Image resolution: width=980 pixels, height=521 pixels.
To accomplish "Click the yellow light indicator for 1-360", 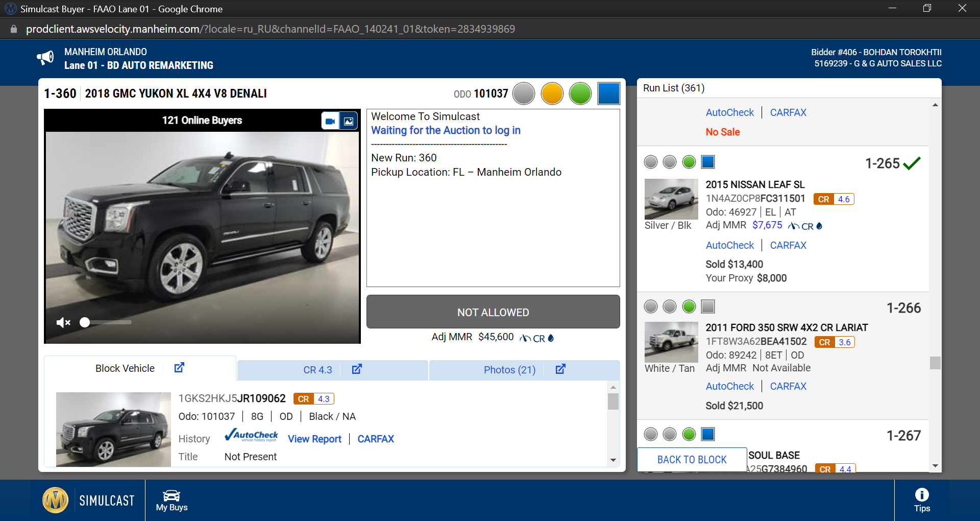I will [552, 93].
